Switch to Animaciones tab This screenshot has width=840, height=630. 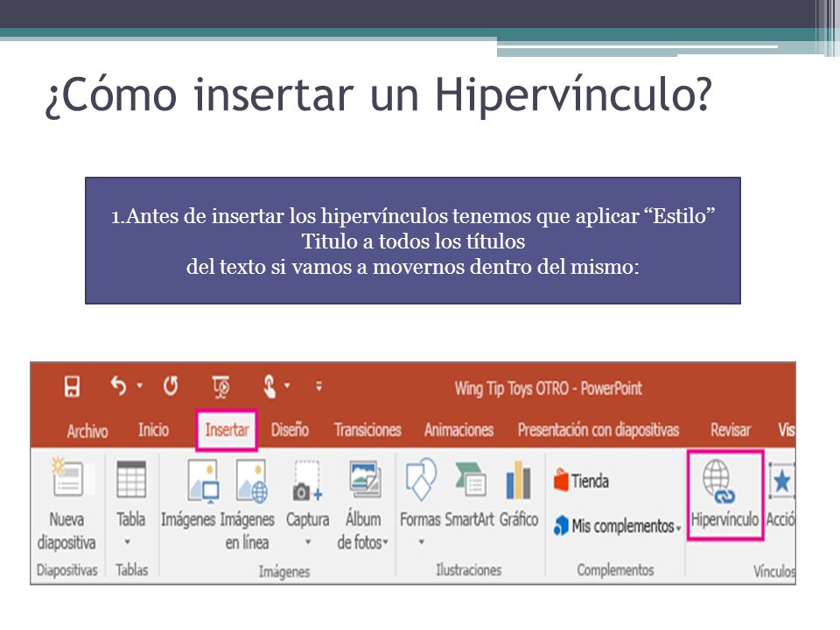[x=458, y=430]
